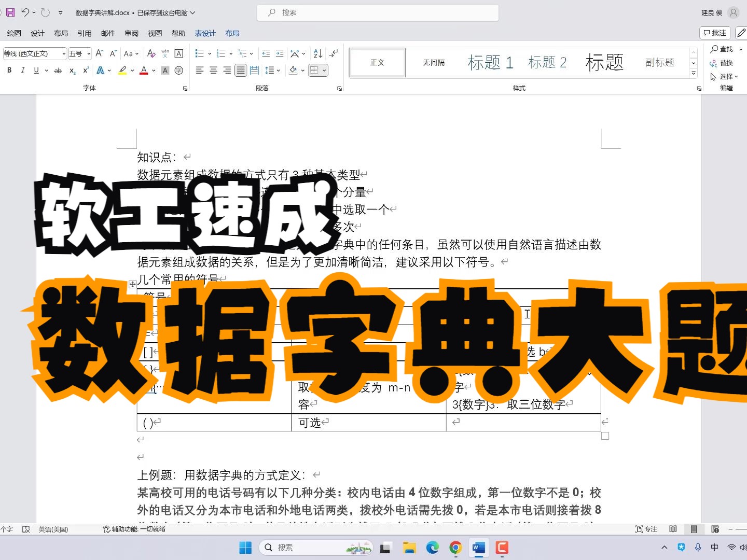Viewport: 747px width, 560px height.
Task: Switch to Web Layout view
Action: (715, 529)
